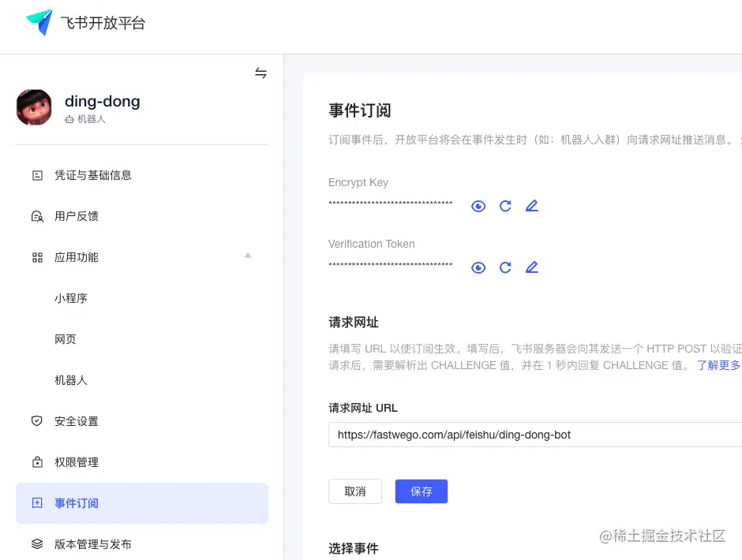
Task: Click the 选择事件 section heading
Action: pyautogui.click(x=354, y=549)
